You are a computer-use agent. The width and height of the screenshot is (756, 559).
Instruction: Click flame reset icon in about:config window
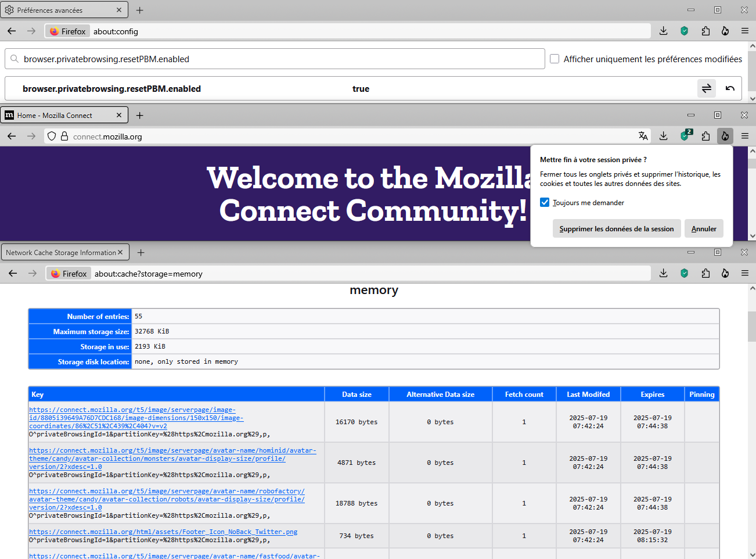pyautogui.click(x=725, y=31)
